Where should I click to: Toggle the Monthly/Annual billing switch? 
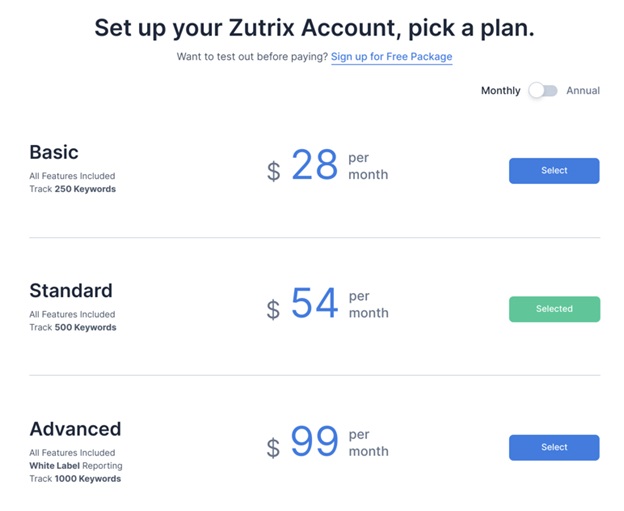[543, 91]
